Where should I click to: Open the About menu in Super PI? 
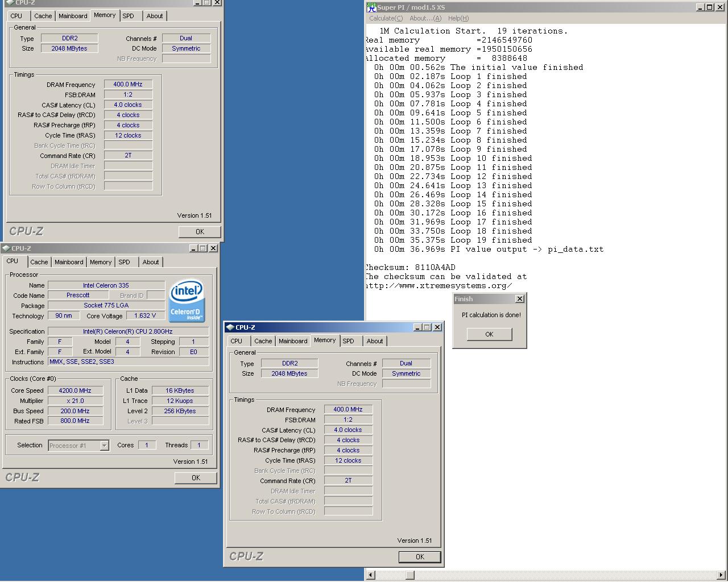tap(425, 18)
